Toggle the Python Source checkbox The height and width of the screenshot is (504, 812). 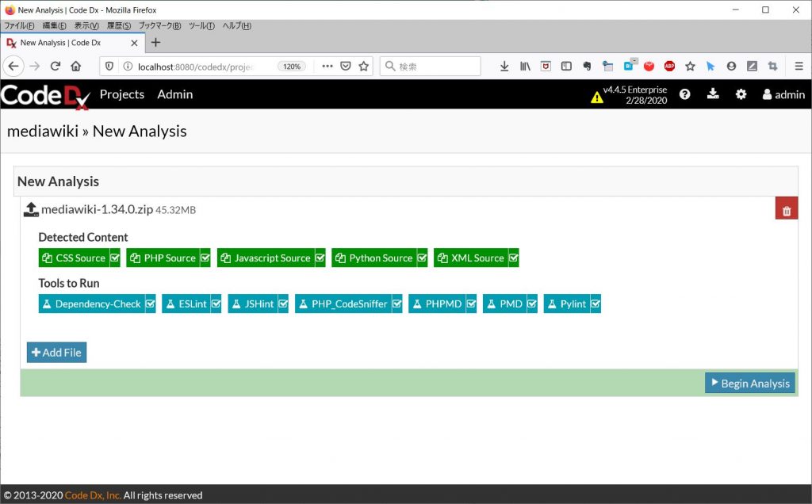422,258
